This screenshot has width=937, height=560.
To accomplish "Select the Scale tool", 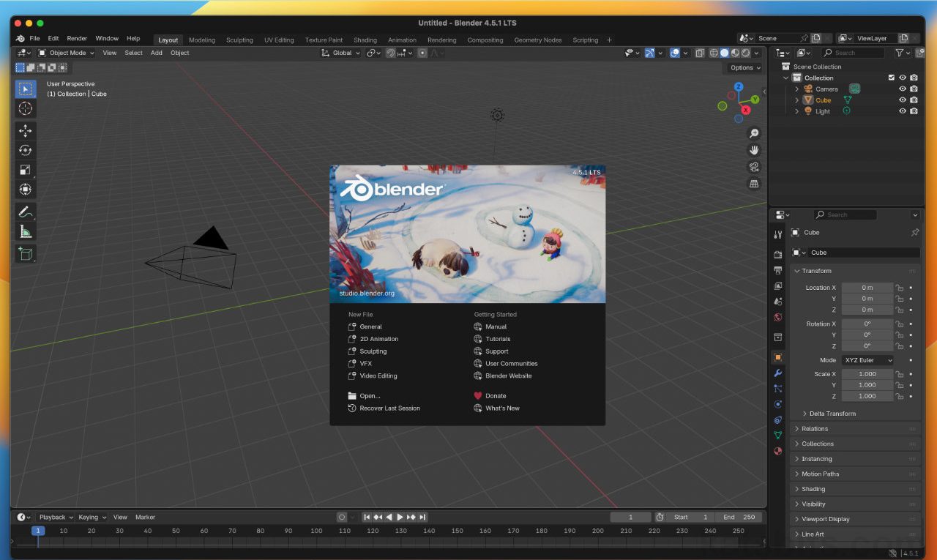I will [x=26, y=170].
